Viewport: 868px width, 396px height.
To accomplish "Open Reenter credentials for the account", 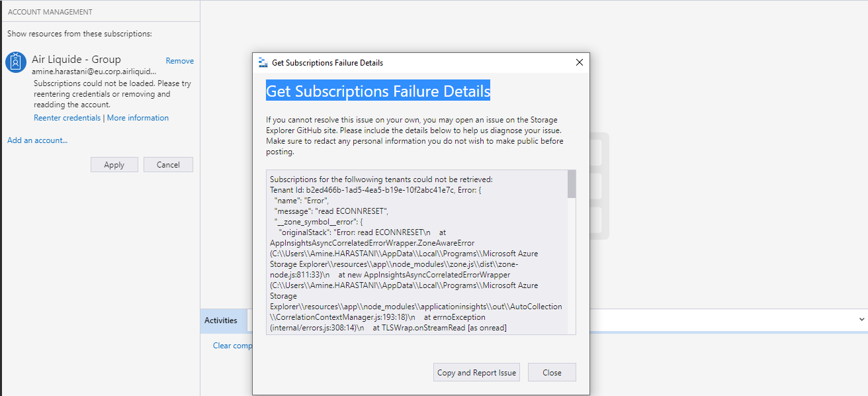I will point(67,117).
